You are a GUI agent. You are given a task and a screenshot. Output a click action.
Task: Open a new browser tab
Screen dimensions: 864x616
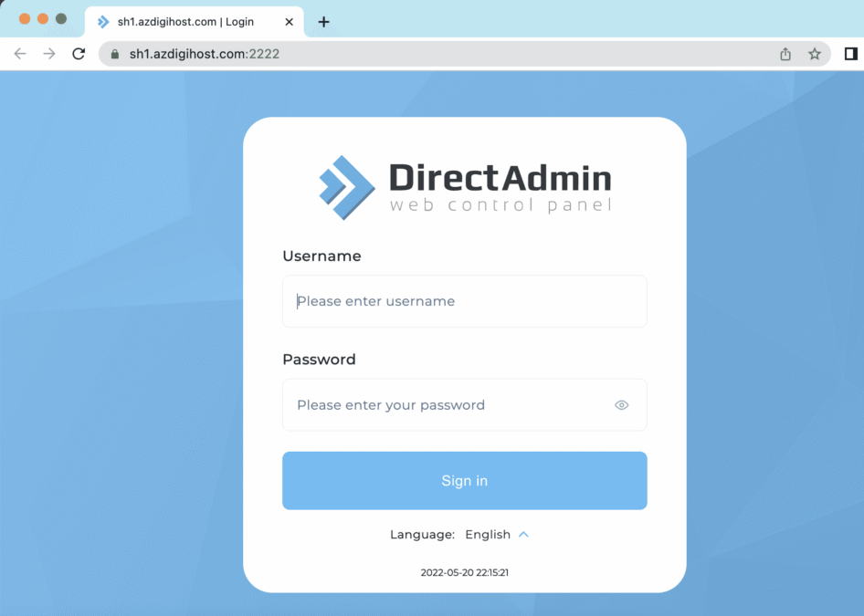(324, 22)
